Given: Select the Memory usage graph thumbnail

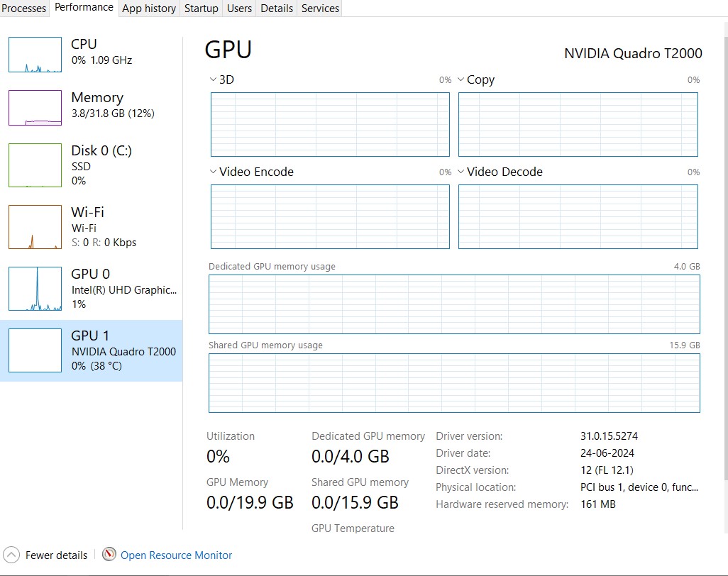Looking at the screenshot, I should click(x=35, y=108).
